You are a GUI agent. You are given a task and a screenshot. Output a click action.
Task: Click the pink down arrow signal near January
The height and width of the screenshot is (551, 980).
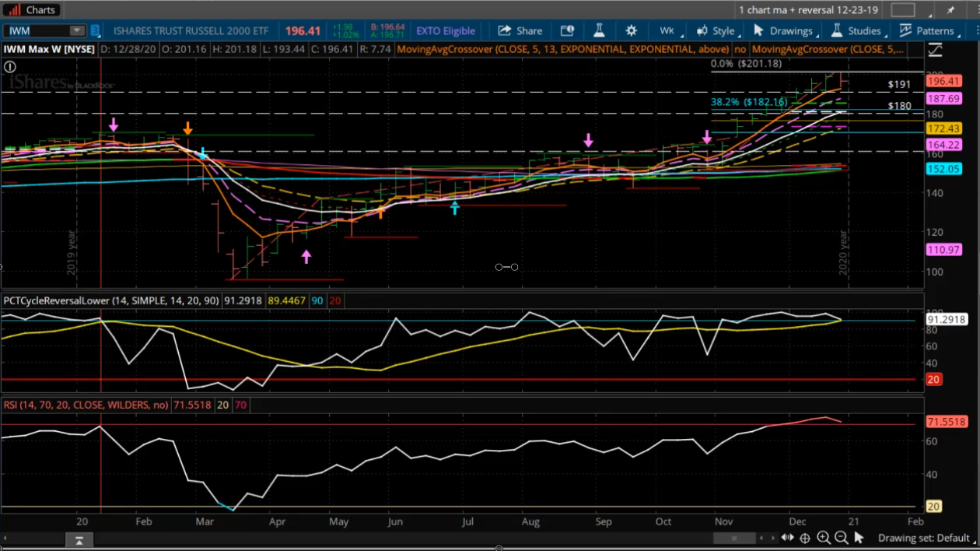point(114,125)
